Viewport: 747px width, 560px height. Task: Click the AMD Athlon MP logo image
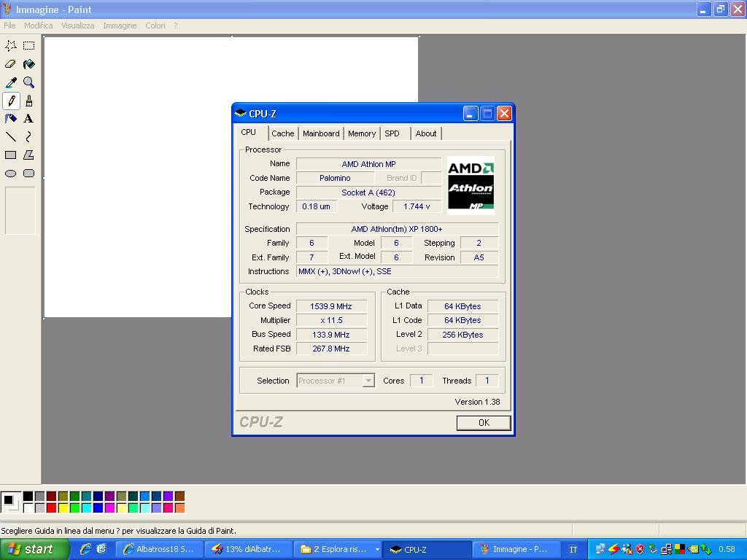point(471,186)
